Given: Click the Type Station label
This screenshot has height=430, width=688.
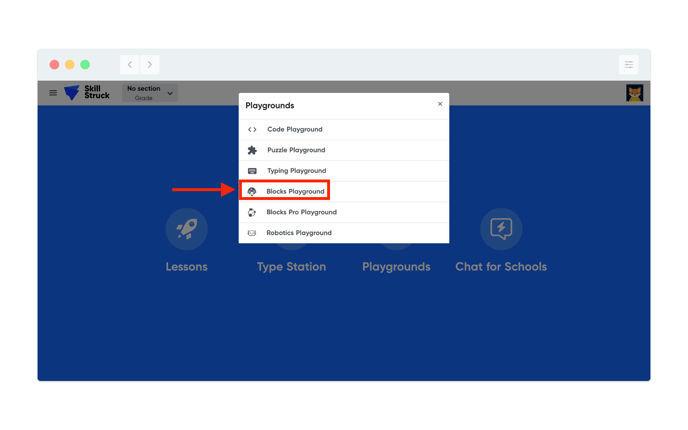Looking at the screenshot, I should [x=291, y=267].
